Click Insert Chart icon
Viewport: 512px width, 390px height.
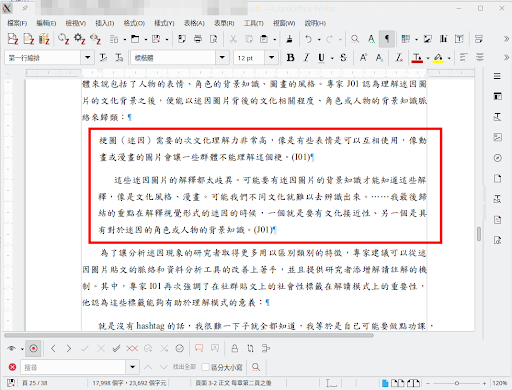click(x=443, y=39)
